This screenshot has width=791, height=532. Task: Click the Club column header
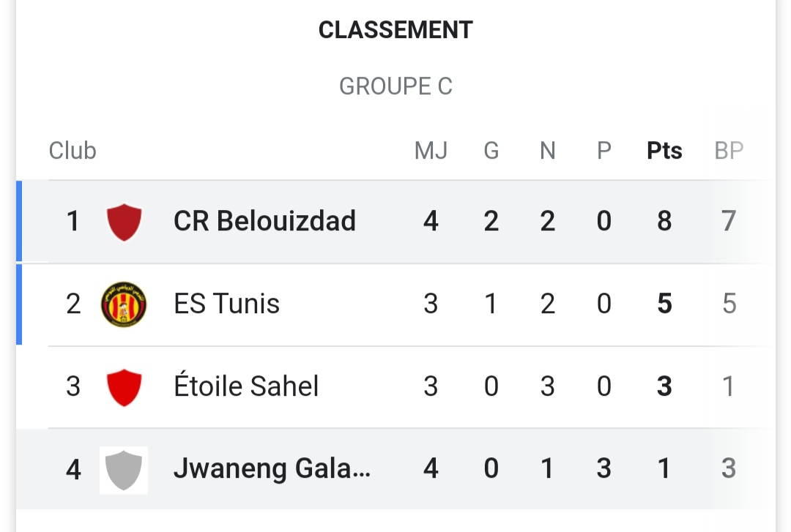pyautogui.click(x=73, y=151)
